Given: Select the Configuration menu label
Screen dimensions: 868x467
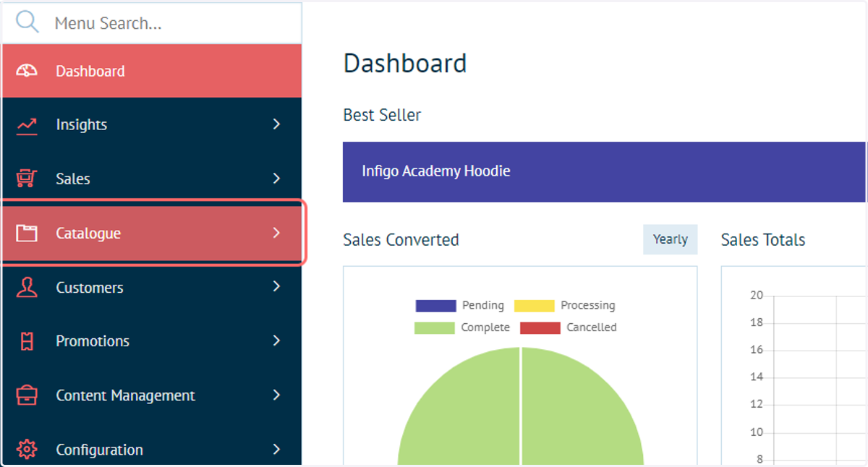Looking at the screenshot, I should [x=99, y=450].
